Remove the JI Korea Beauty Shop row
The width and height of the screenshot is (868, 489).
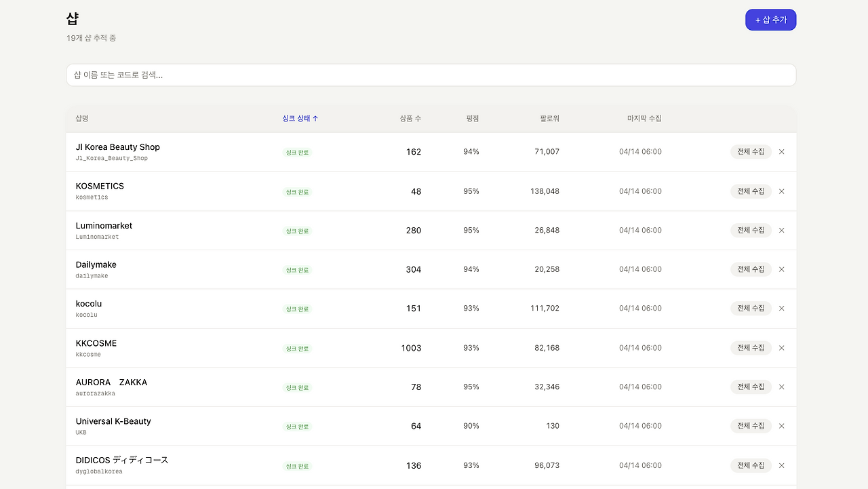click(x=781, y=152)
